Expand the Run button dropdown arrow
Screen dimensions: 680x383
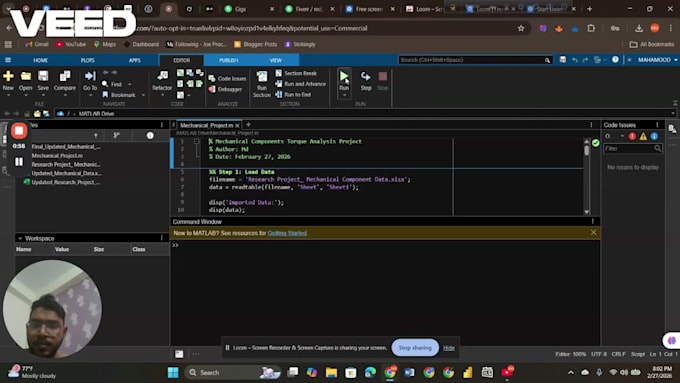click(344, 95)
